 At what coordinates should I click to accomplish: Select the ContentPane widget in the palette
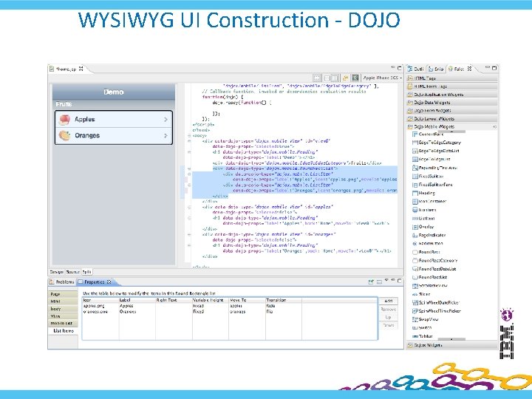428,134
